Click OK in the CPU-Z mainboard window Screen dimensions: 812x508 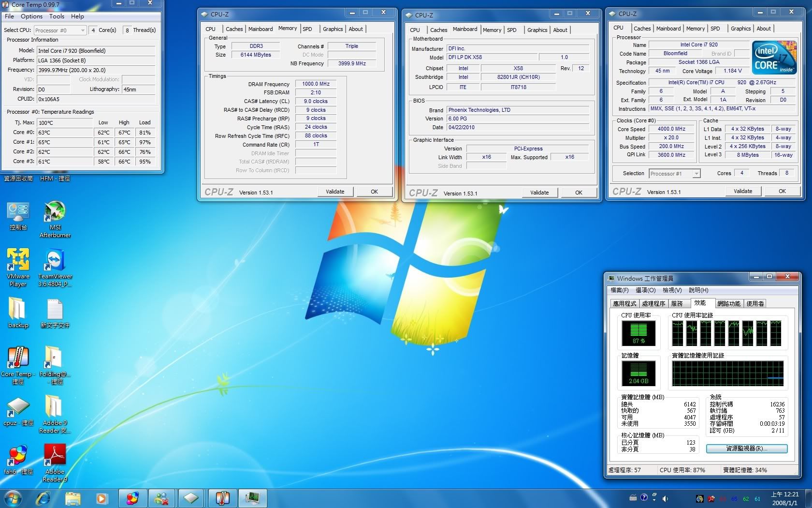pos(579,193)
